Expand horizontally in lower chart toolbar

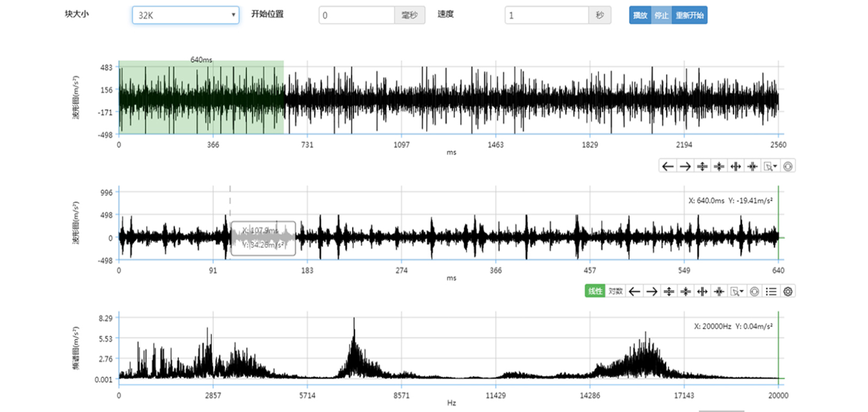coord(703,291)
